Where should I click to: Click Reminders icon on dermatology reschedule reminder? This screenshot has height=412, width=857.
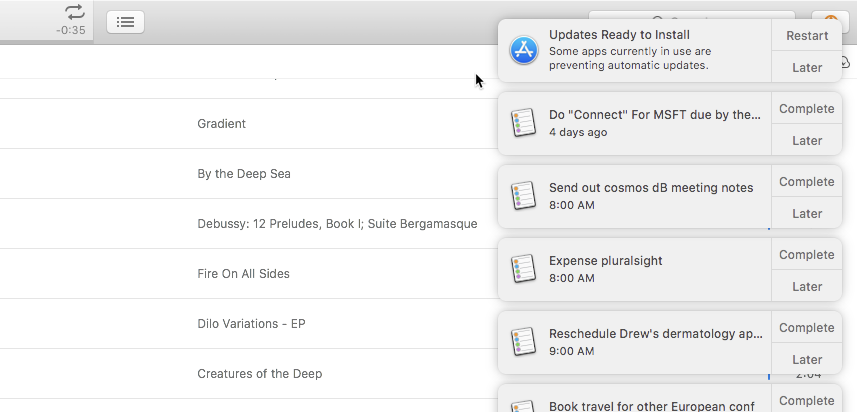click(x=524, y=342)
